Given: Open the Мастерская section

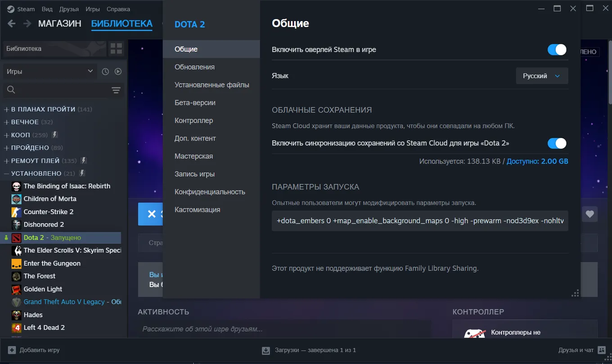Looking at the screenshot, I should (211, 156).
